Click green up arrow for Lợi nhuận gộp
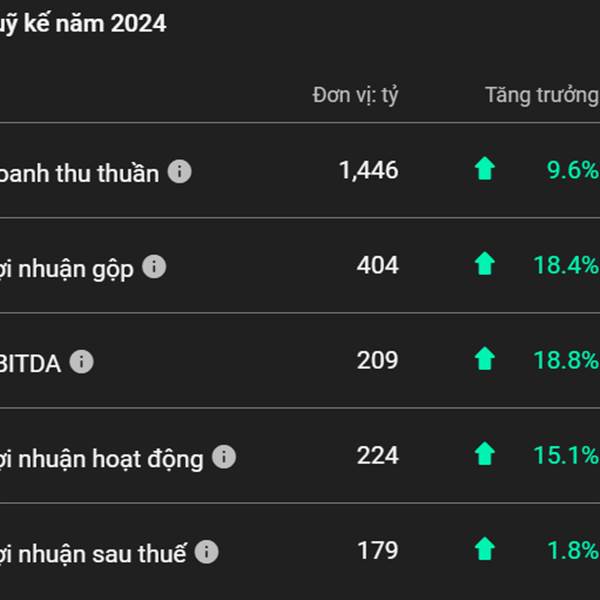600x600 pixels. click(485, 263)
